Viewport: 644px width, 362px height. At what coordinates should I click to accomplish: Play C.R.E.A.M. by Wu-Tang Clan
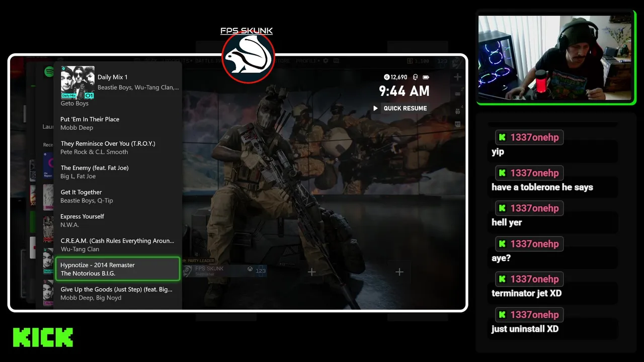point(118,245)
